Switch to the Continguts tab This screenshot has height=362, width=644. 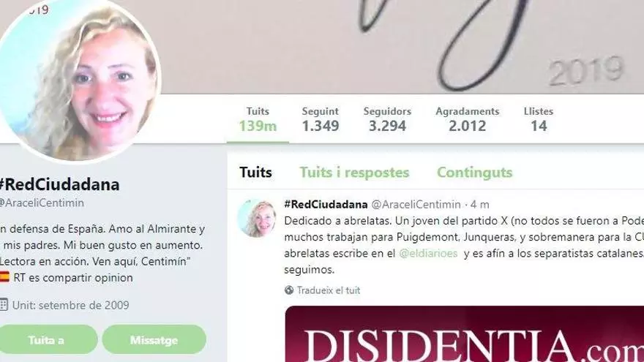click(x=474, y=173)
